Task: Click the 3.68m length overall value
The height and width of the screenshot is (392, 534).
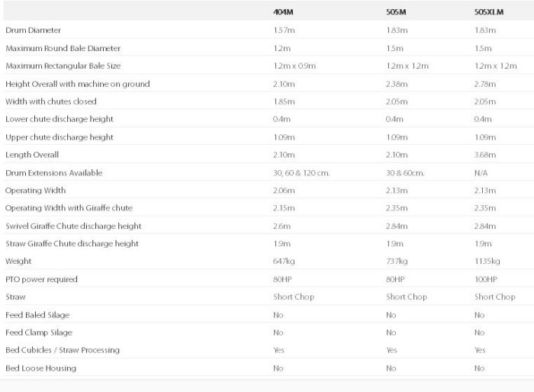Action: click(x=484, y=155)
